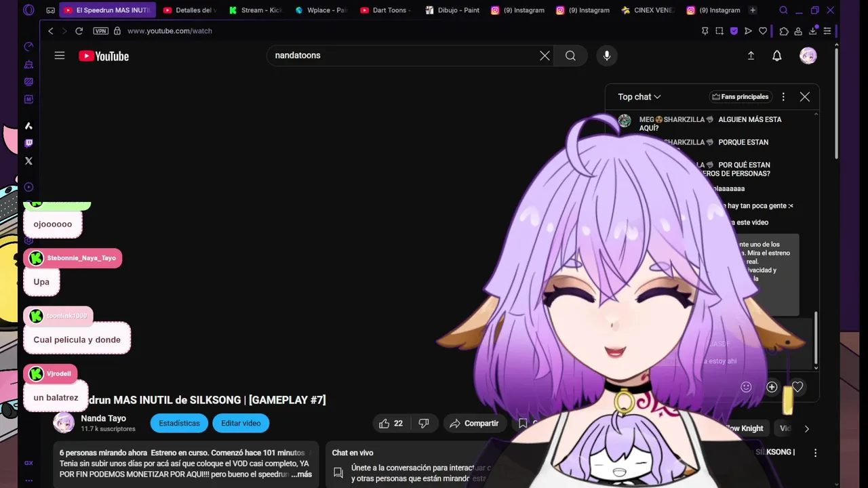Viewport: 868px width, 488px height.
Task: Go back to the previous page
Action: (x=50, y=31)
